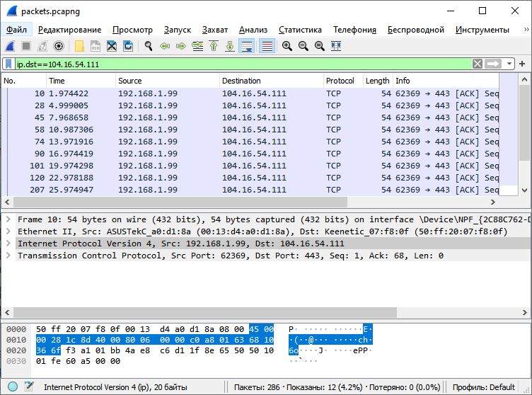This screenshot has width=532, height=395.
Task: Go to previous packet with the left arrow
Action: [x=165, y=46]
